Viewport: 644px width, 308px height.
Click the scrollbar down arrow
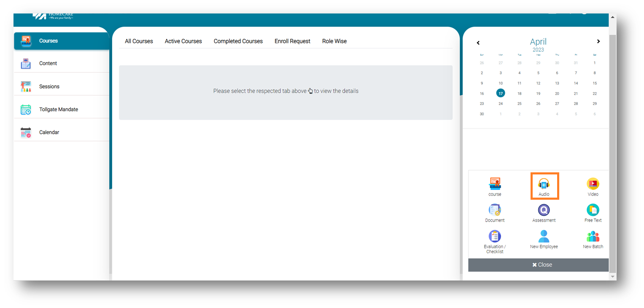pos(612,276)
